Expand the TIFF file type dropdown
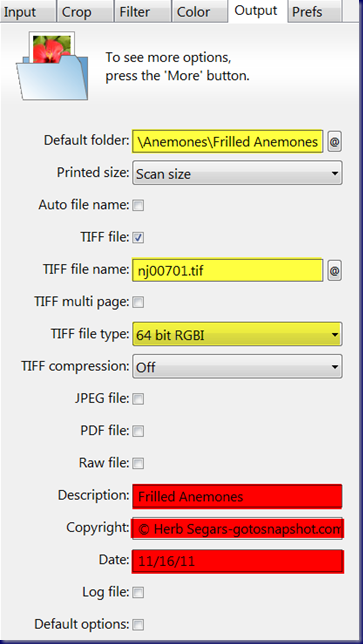363x644 pixels. coord(237,335)
